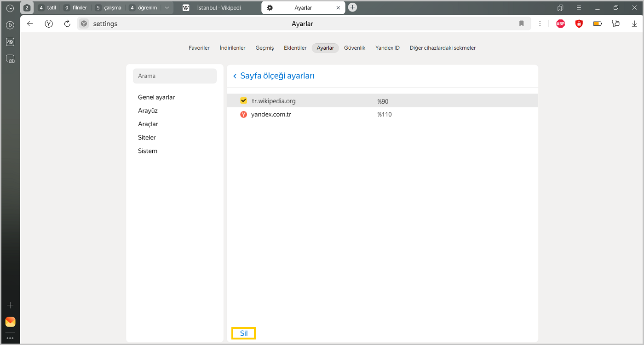Click the Arama search field
The image size is (644, 345).
175,76
